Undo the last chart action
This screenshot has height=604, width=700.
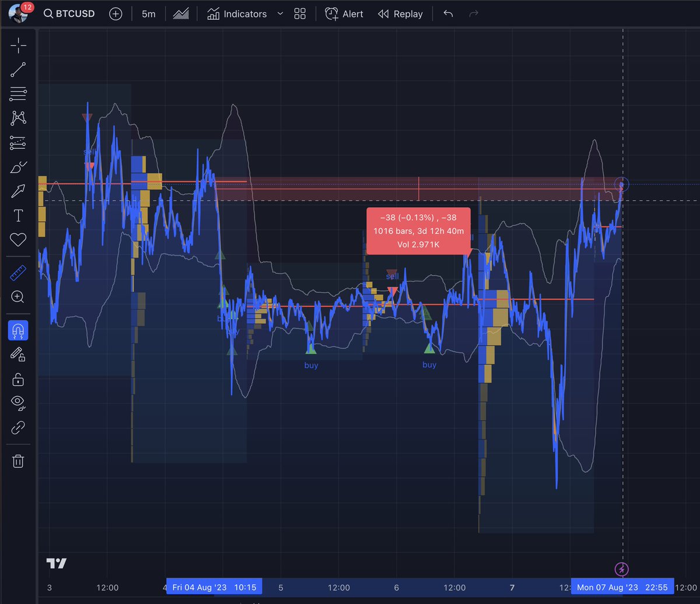click(x=448, y=13)
